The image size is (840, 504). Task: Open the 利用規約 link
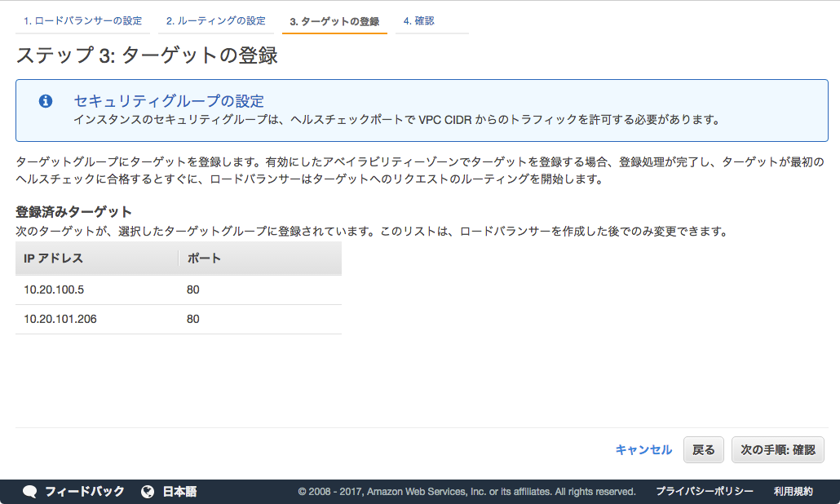(794, 492)
